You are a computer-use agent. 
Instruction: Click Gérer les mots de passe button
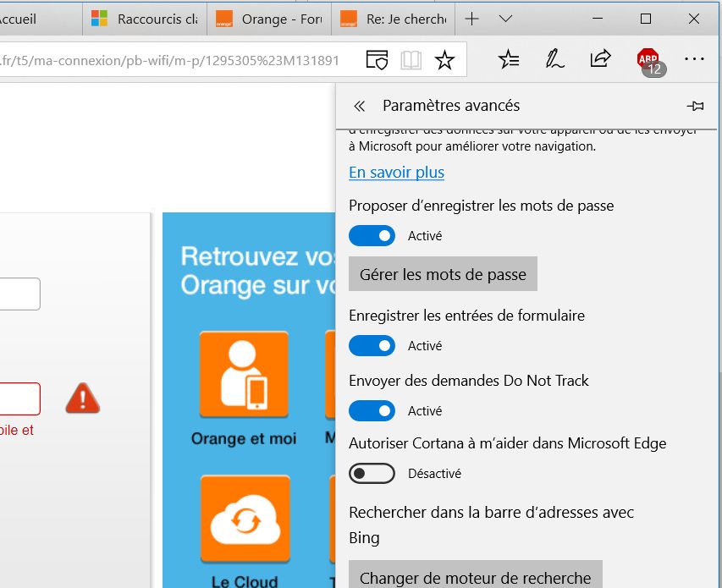pos(443,274)
